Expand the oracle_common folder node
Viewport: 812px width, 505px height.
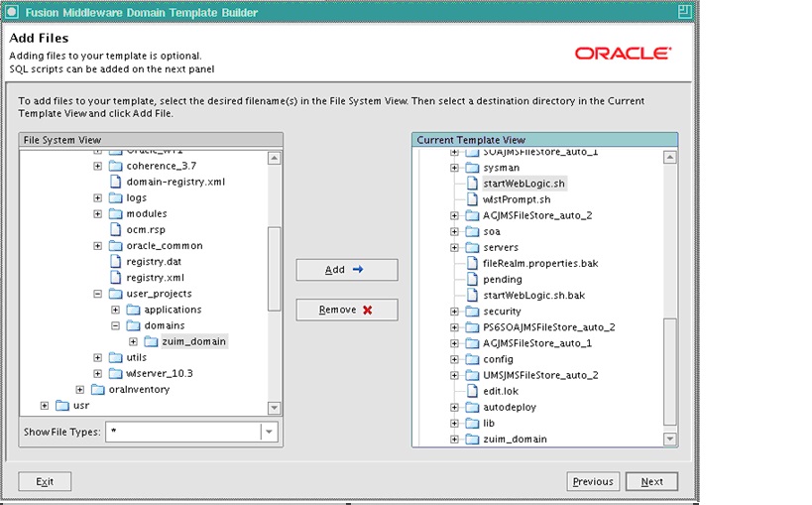97,246
